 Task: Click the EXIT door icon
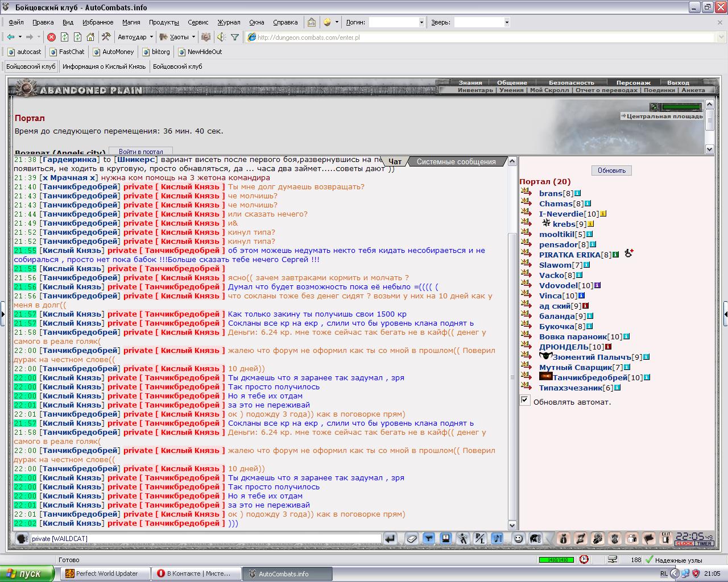[665, 538]
